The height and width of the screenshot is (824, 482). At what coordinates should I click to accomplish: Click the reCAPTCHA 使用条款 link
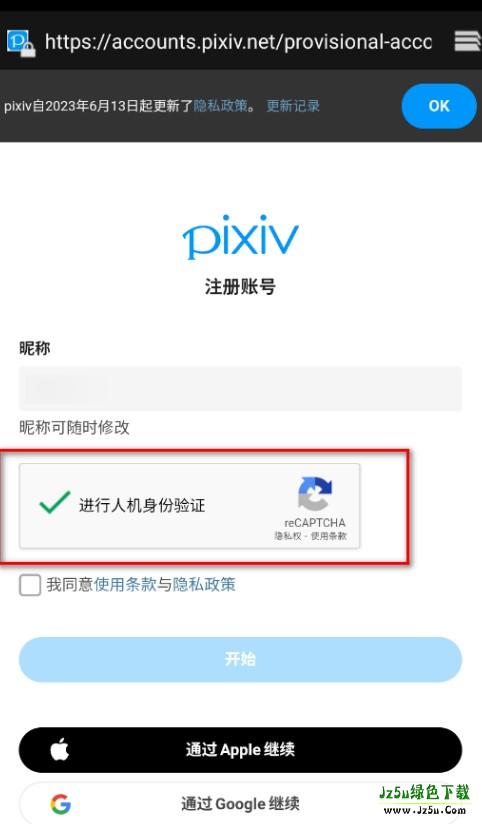pyautogui.click(x=329, y=536)
